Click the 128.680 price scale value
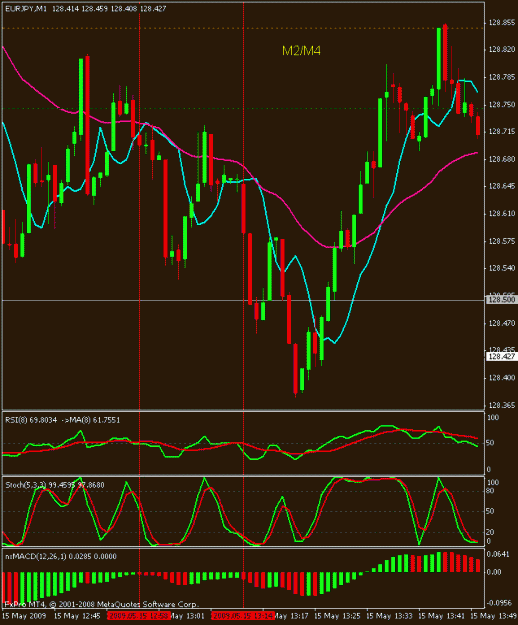Screen dimensions: 518x625 (502, 159)
